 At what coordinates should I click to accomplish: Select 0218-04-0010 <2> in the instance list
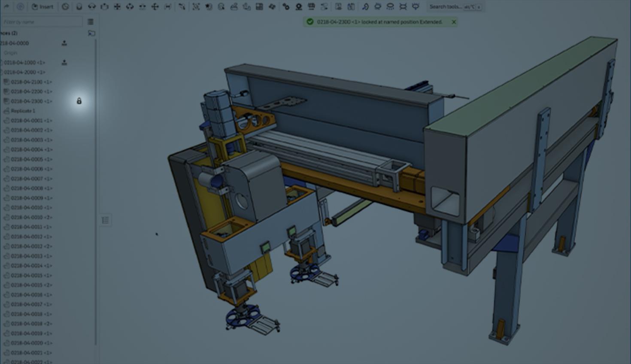pos(31,217)
